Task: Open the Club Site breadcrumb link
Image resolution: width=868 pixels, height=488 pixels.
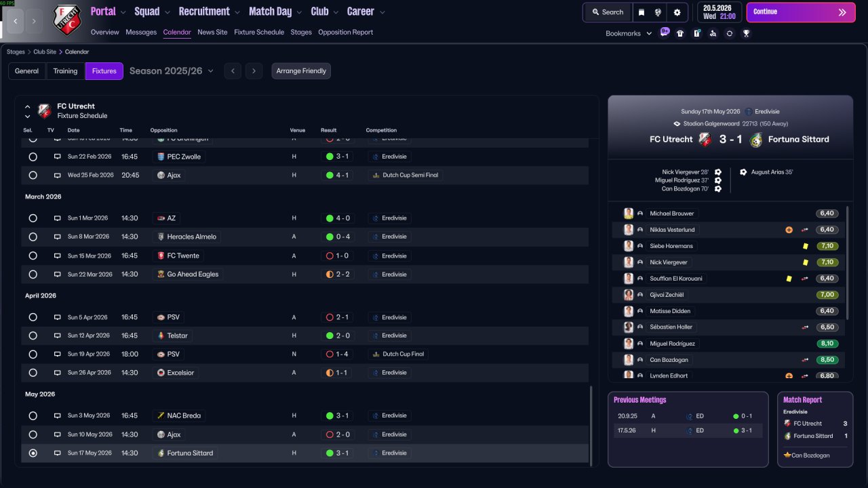Action: coord(45,52)
